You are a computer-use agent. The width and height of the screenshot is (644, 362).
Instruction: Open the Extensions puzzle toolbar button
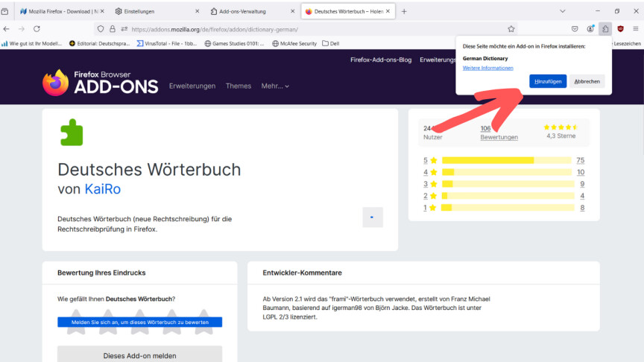605,29
